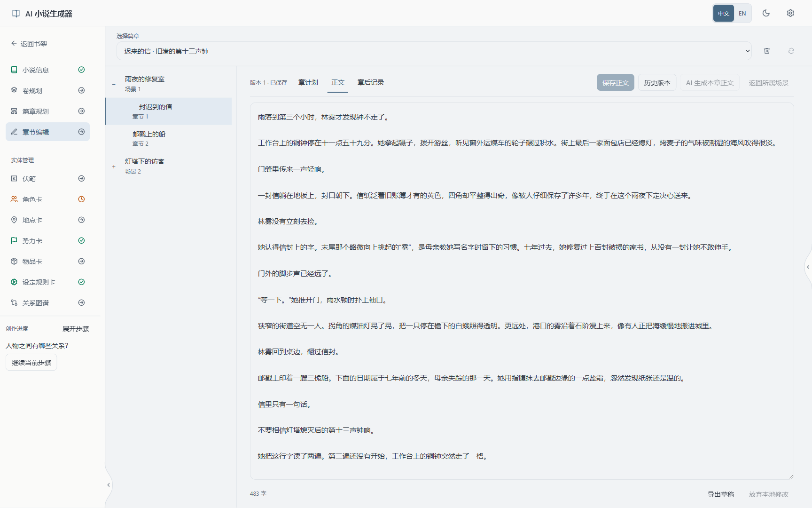Click 导出草稿

coord(721,494)
